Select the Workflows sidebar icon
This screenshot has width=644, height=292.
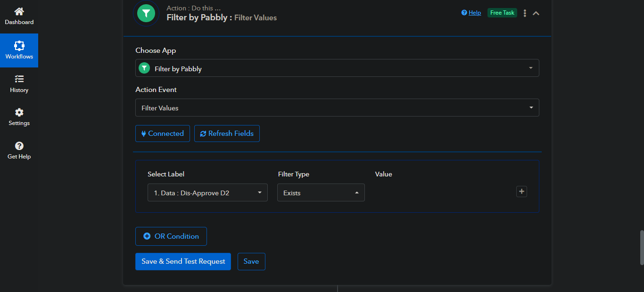click(x=19, y=45)
